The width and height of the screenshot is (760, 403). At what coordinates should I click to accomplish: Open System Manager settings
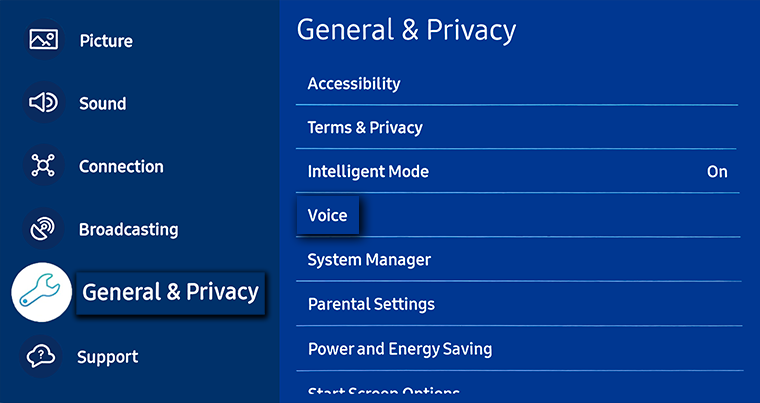pos(369,260)
